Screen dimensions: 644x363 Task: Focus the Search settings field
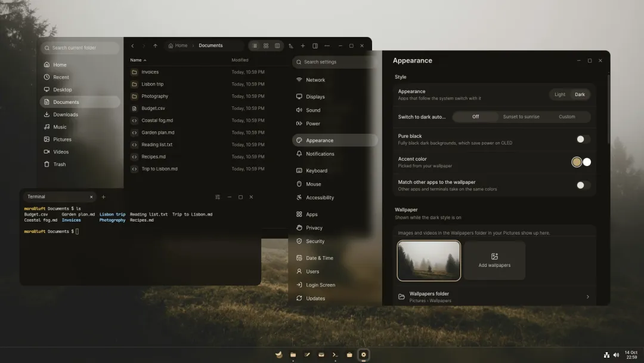(335, 62)
